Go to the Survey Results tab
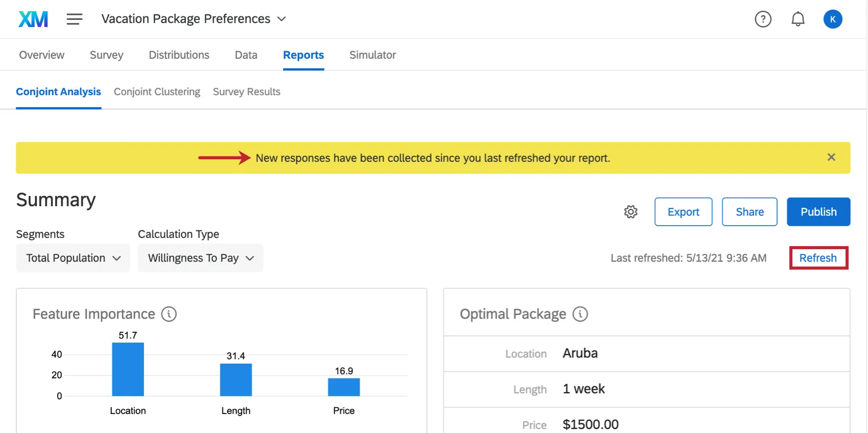This screenshot has width=868, height=433. tap(247, 92)
